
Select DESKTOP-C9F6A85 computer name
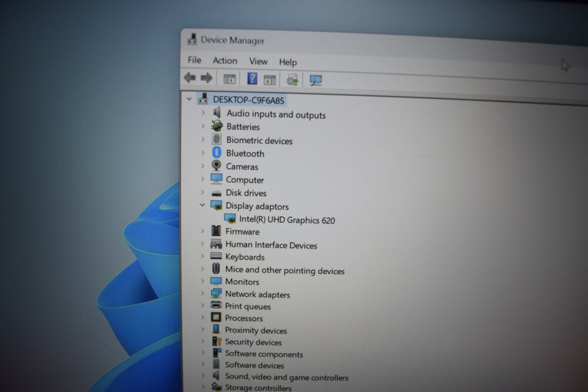[x=249, y=100]
